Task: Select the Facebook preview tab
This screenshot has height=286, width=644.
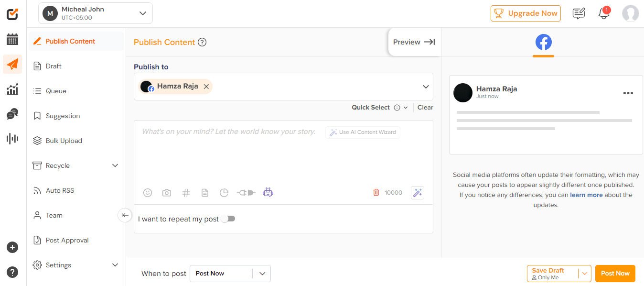Action: click(543, 42)
